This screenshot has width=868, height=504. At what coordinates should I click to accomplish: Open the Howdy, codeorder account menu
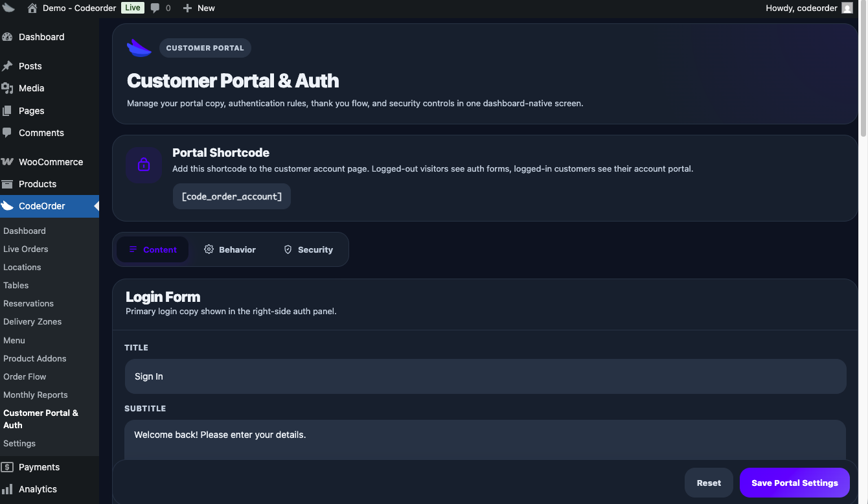801,8
